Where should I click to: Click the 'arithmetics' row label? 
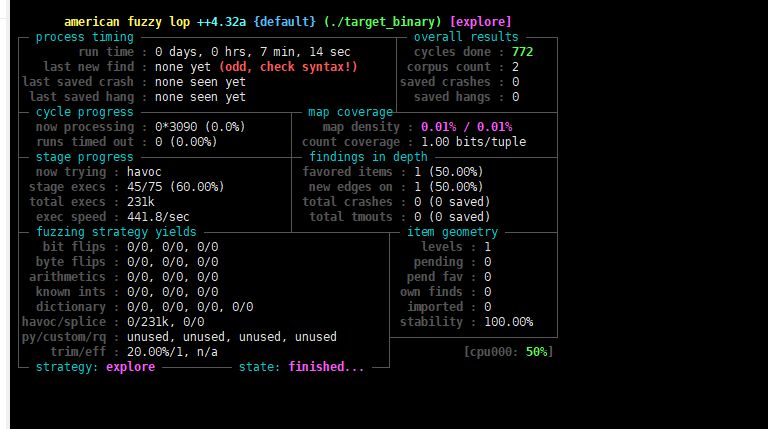pyautogui.click(x=67, y=277)
